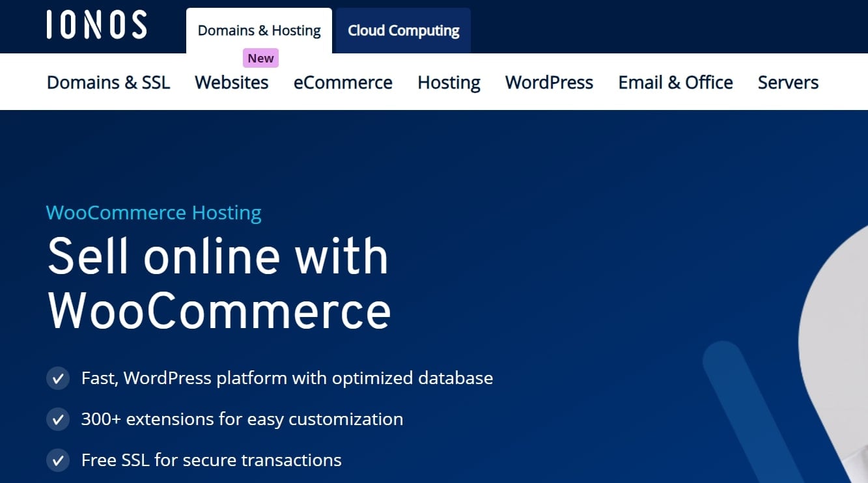The height and width of the screenshot is (483, 868).
Task: Click checkmark icon beside 300+ extensions
Action: tap(58, 419)
